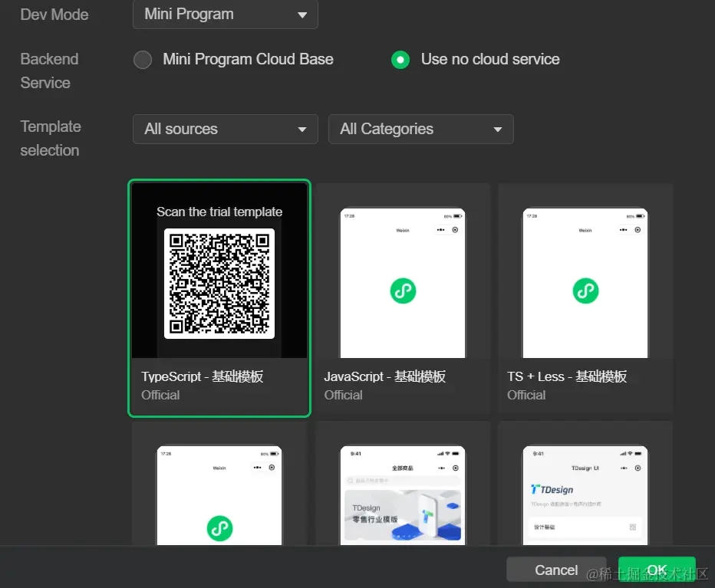Screen dimensions: 715x588
Task: Click the Official label under JavaScript template
Action: [x=344, y=395]
